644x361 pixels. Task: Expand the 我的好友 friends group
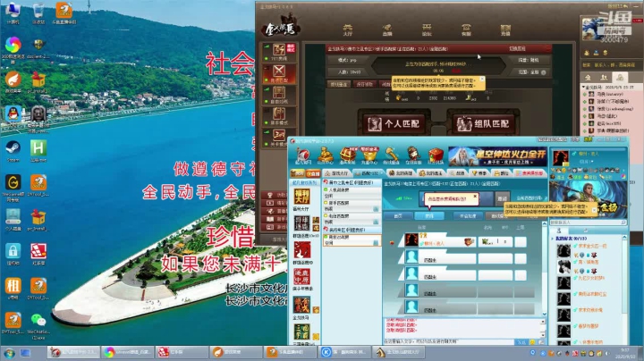(553, 239)
